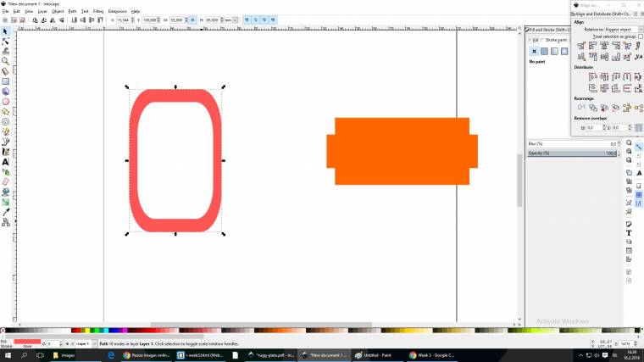This screenshot has width=644, height=362.
Task: Open the Object menu
Action: pos(58,11)
